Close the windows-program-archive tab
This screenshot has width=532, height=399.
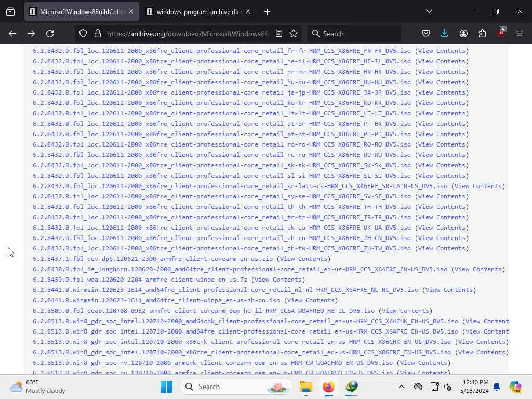248,12
